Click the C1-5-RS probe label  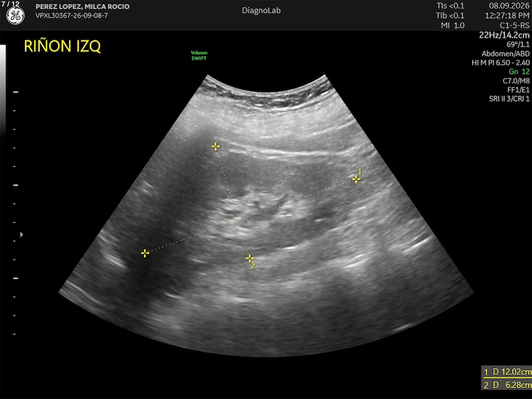click(514, 25)
